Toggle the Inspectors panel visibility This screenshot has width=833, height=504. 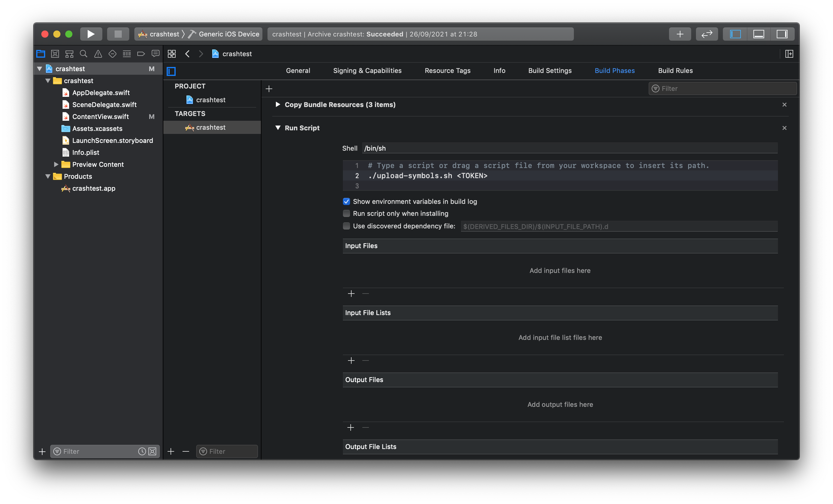pos(782,34)
